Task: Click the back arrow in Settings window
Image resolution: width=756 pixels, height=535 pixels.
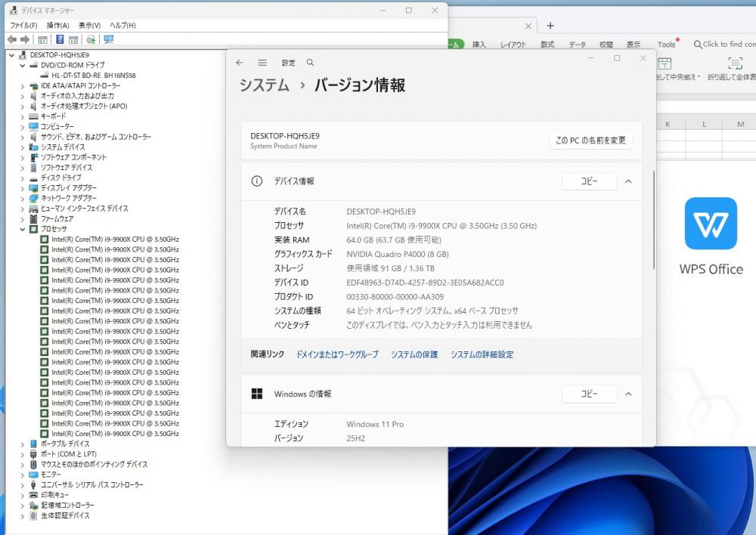Action: point(240,63)
